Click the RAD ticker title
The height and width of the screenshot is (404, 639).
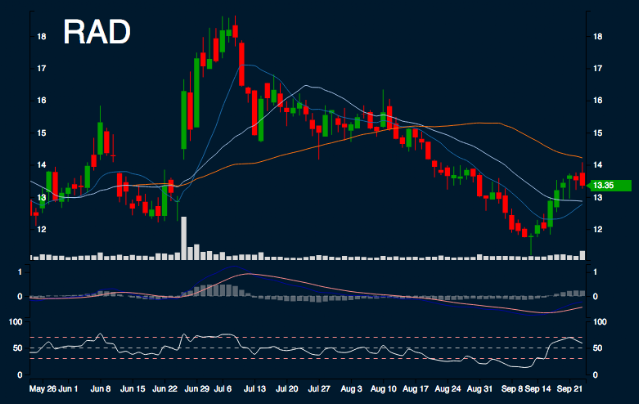pyautogui.click(x=97, y=32)
